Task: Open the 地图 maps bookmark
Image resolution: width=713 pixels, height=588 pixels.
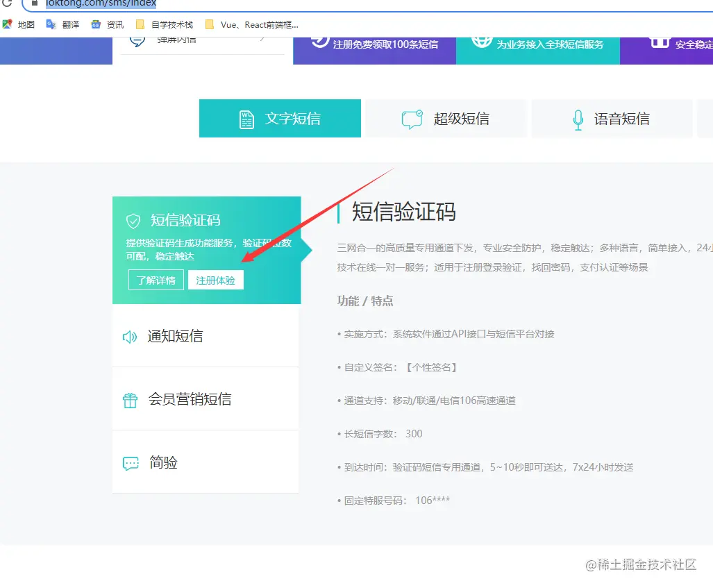Action: 19,24
